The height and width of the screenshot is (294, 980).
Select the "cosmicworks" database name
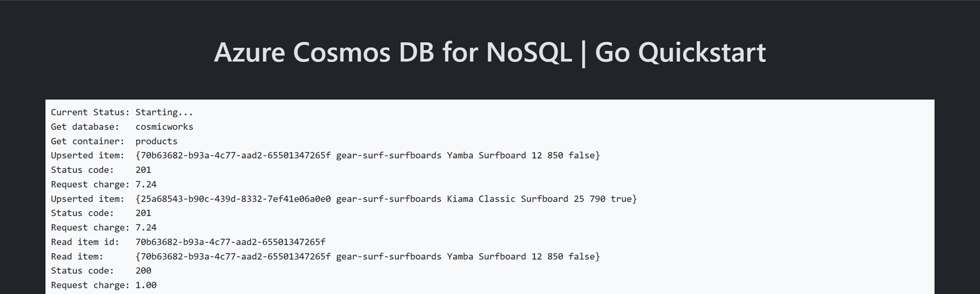click(x=164, y=127)
